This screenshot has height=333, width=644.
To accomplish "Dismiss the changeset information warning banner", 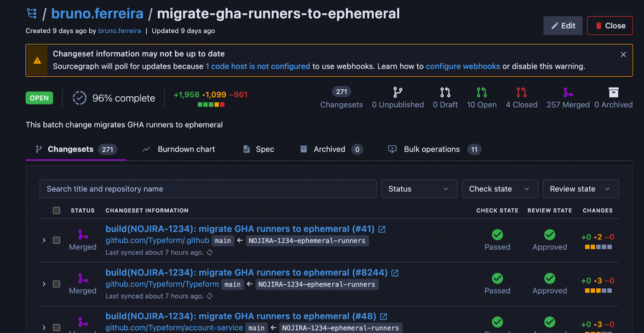I will click(x=623, y=54).
